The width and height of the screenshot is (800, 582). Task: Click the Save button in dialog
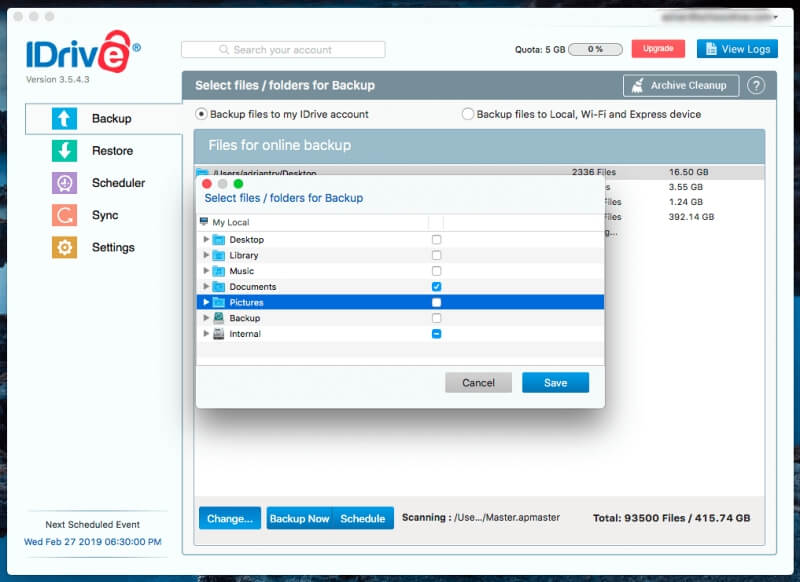(x=555, y=383)
